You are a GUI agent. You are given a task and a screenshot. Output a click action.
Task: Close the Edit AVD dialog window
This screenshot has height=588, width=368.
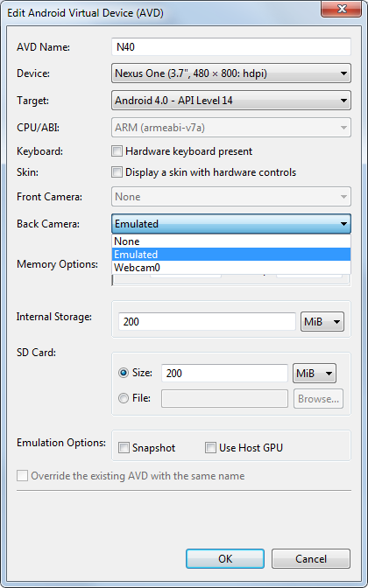pyautogui.click(x=341, y=9)
